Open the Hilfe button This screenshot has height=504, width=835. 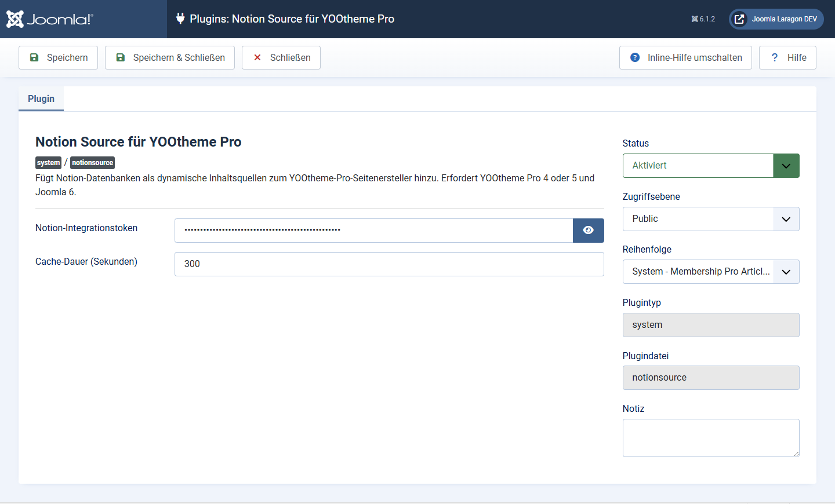coord(787,57)
